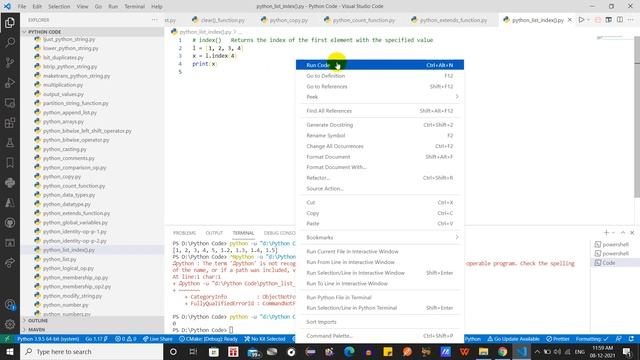The image size is (640, 360).
Task: Open Chrome from the taskbar
Action: pyautogui.click(x=502, y=351)
